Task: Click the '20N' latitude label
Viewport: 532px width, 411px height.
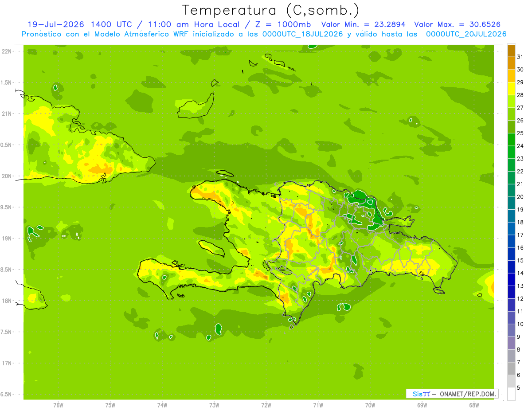Action: (6, 176)
